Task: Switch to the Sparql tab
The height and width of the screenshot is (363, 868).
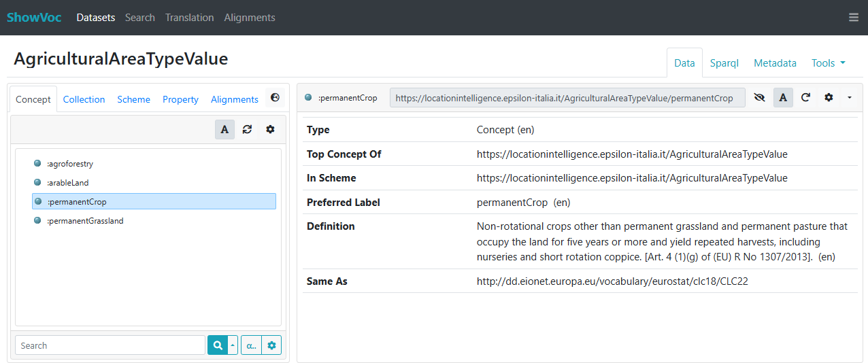Action: click(724, 63)
